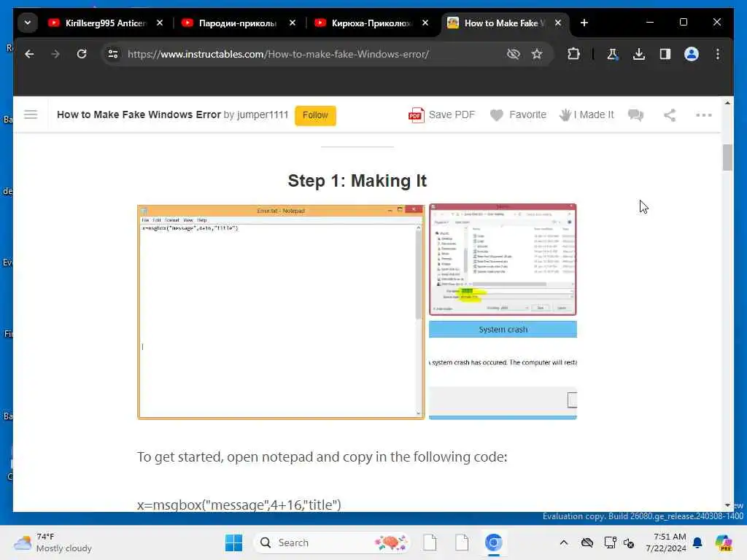747x560 pixels.
Task: Open weather widget showing 74°F
Action: (x=53, y=542)
